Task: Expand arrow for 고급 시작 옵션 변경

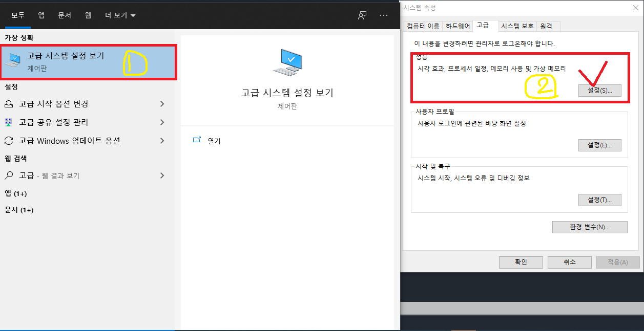Action: (x=162, y=104)
